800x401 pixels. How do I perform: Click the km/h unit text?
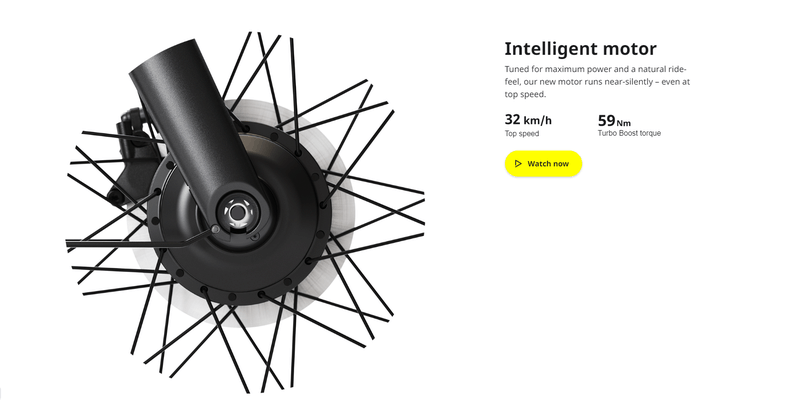coord(538,121)
